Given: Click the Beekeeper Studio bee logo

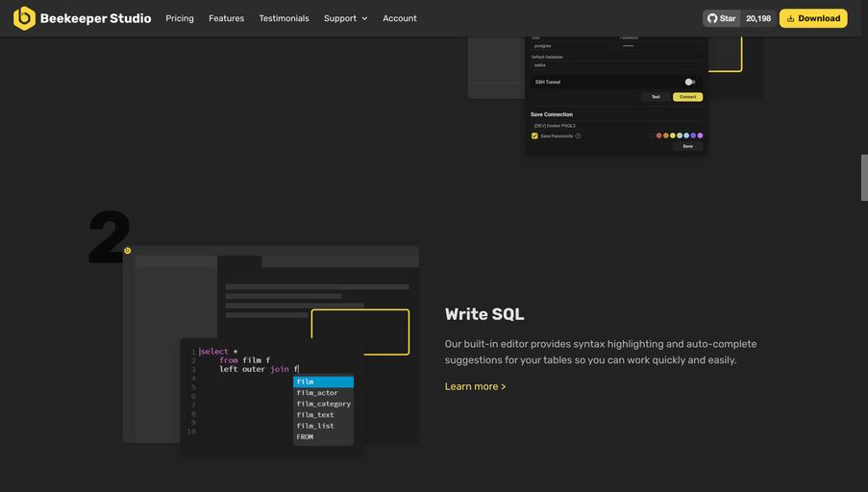Looking at the screenshot, I should (24, 18).
